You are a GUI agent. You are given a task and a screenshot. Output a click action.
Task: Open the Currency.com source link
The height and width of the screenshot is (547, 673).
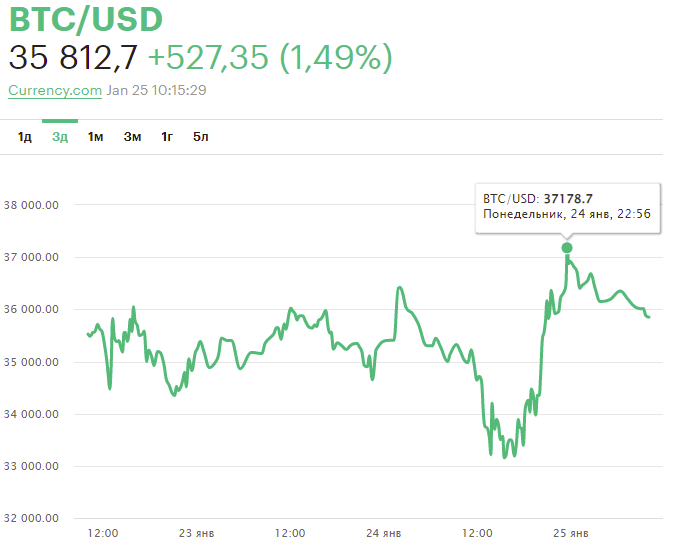(x=54, y=90)
